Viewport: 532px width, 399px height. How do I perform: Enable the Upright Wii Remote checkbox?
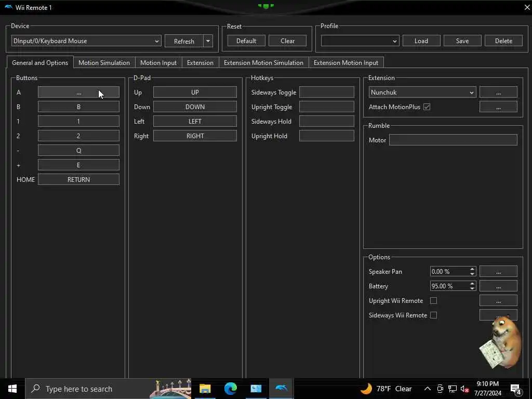434,301
